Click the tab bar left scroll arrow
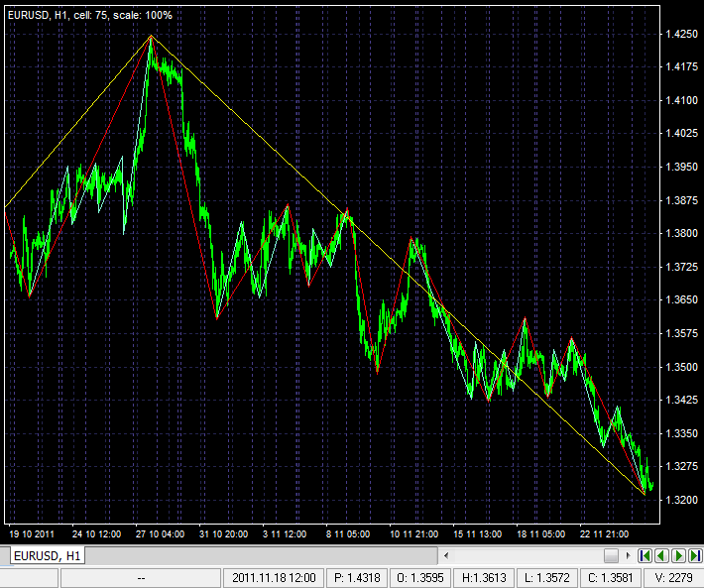The image size is (704, 588). click(446, 555)
